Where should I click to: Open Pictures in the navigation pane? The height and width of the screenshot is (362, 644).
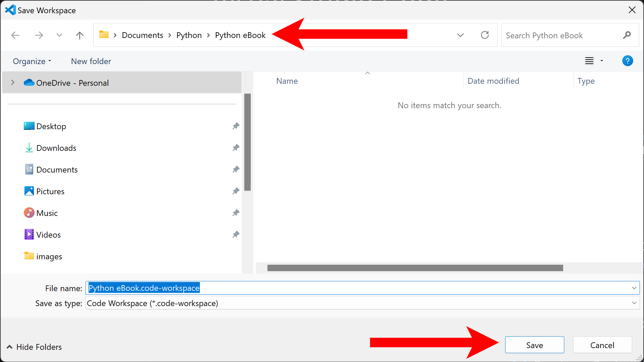pos(50,192)
